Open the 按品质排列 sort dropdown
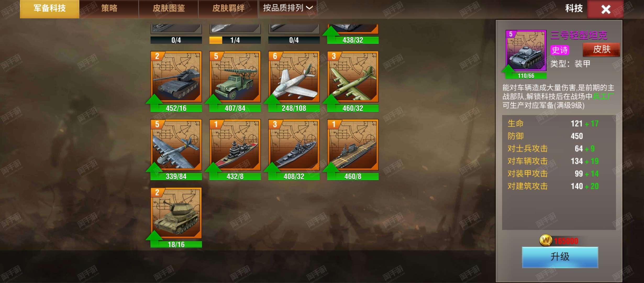 click(288, 8)
